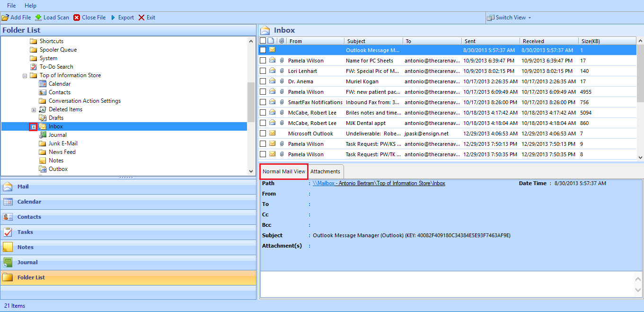
Task: Click the attachment paperclip column header icon
Action: coord(282,41)
